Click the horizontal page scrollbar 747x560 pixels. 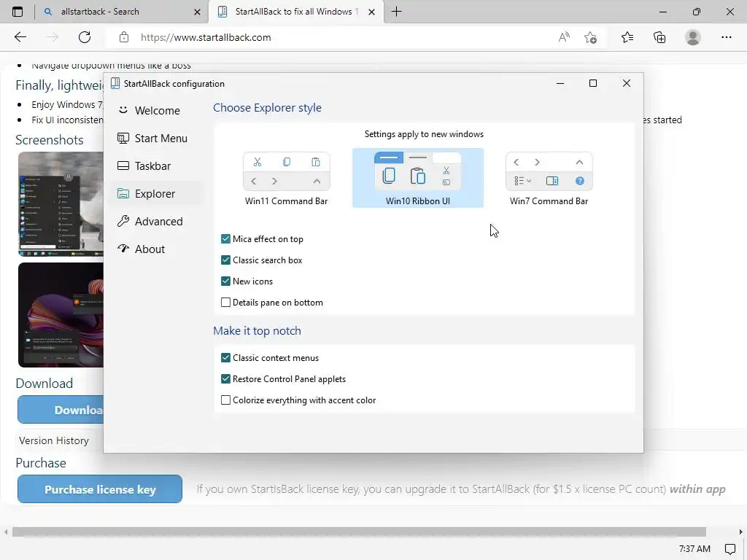point(359,532)
